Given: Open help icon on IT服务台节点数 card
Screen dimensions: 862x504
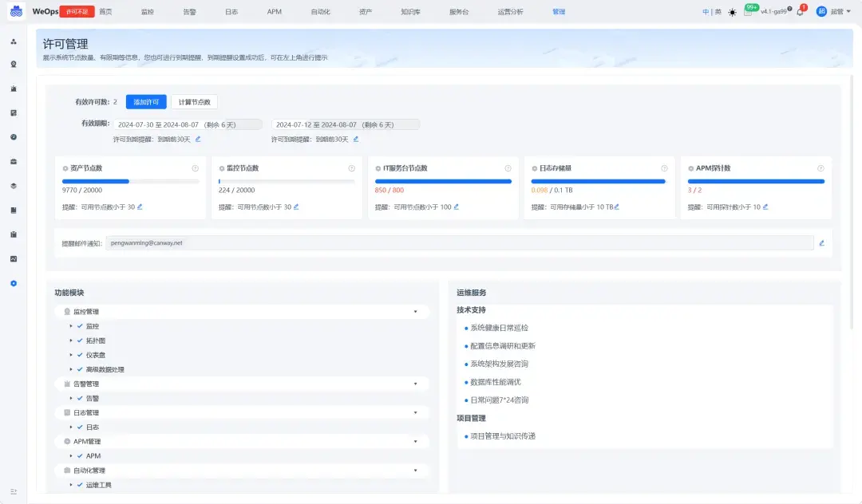Looking at the screenshot, I should pyautogui.click(x=508, y=168).
